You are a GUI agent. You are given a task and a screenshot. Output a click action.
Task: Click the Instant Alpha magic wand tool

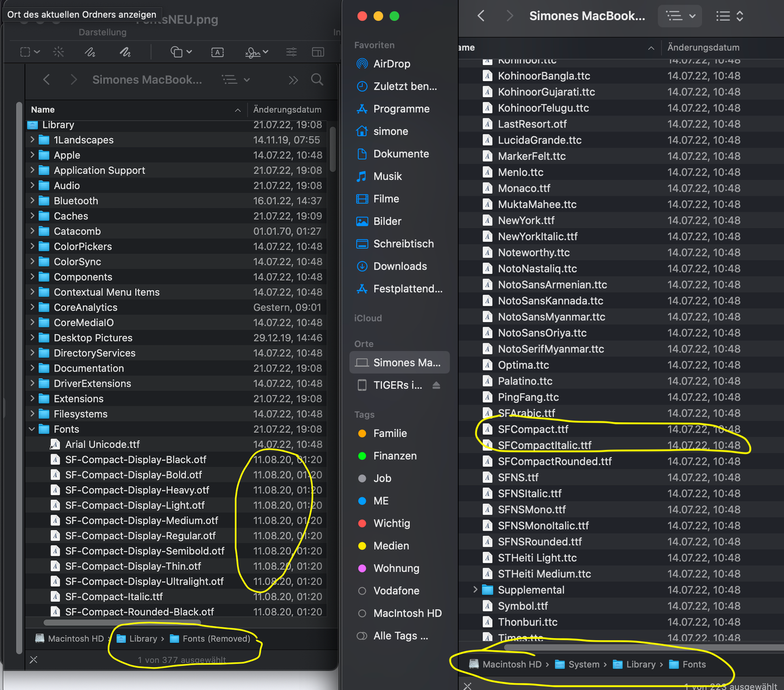point(59,52)
